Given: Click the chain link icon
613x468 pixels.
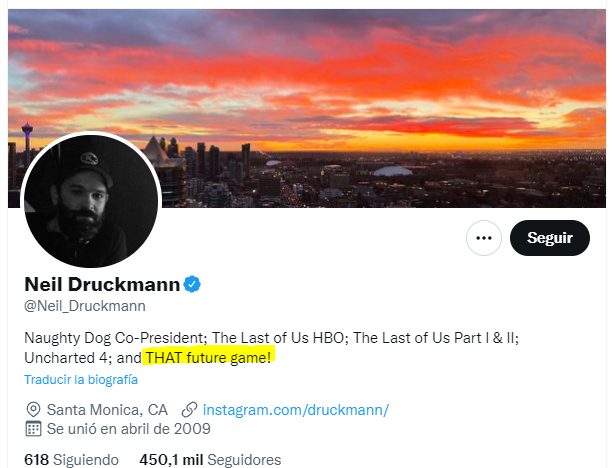Looking at the screenshot, I should click(189, 410).
